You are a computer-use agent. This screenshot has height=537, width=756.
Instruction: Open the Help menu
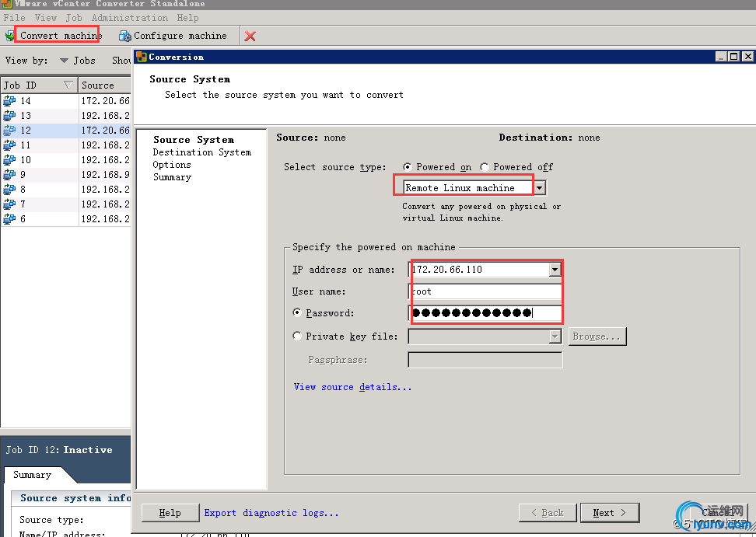[187, 18]
